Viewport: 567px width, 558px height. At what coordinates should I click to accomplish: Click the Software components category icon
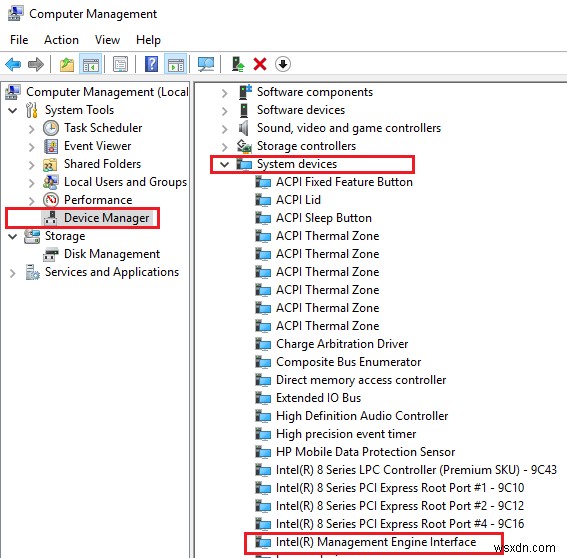(245, 92)
